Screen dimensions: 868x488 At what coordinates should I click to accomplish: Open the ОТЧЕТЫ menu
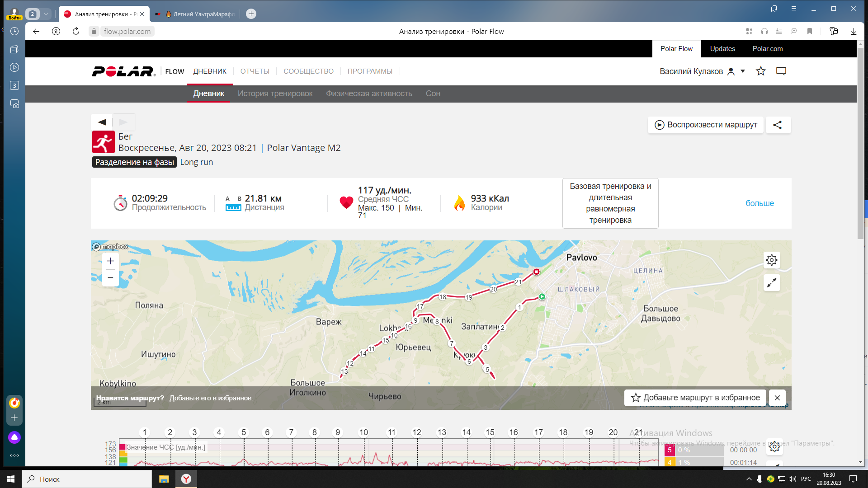click(255, 71)
